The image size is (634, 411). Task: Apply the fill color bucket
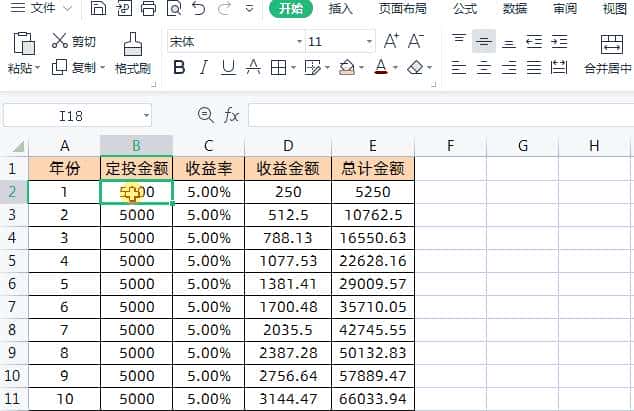point(347,68)
